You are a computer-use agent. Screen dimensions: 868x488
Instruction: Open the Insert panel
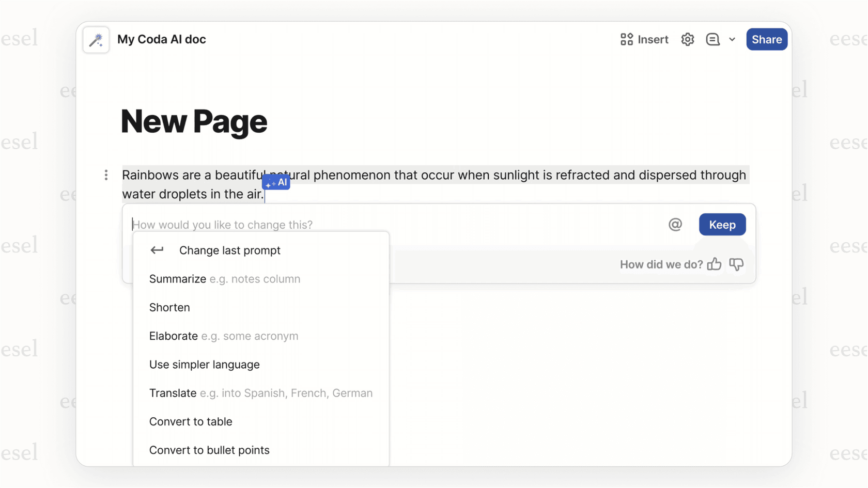(644, 39)
